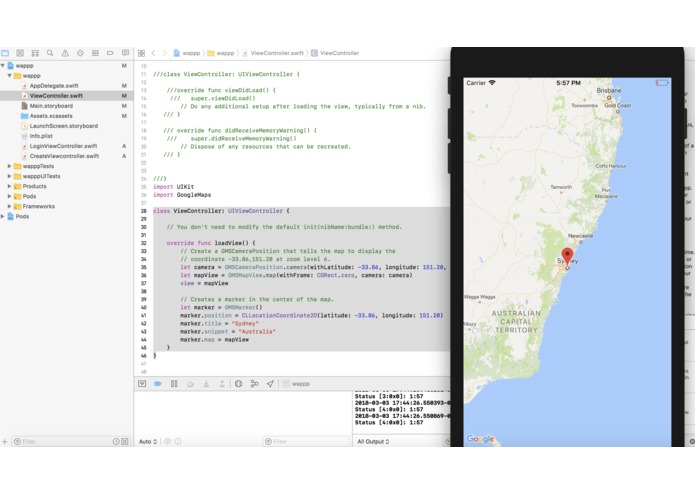Screen dimensions: 695x494
Task: Select wappp process in debug bar
Action: coord(296,384)
